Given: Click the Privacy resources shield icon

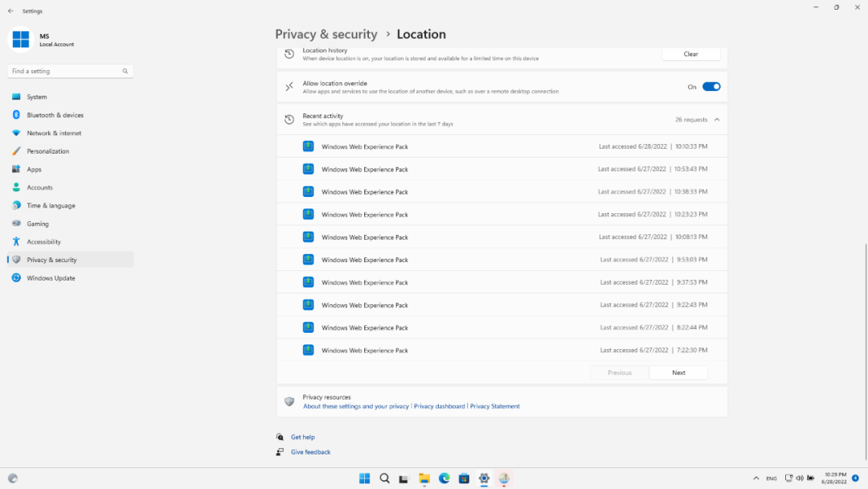Looking at the screenshot, I should pyautogui.click(x=289, y=401).
